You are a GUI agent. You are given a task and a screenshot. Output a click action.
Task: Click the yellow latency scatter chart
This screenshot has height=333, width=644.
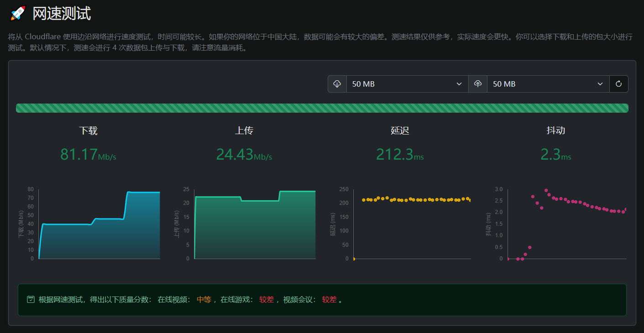coord(412,224)
